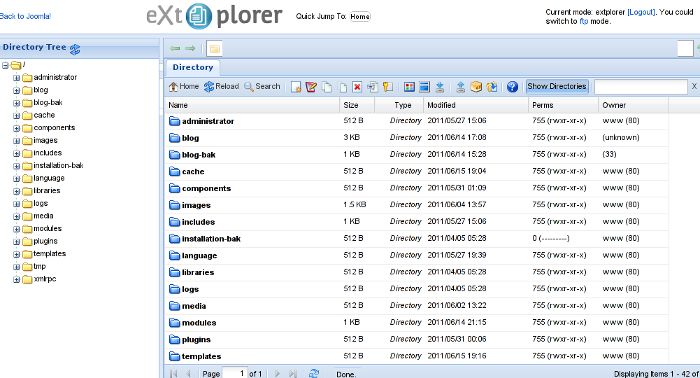The image size is (700, 378).
Task: Click folder icon of logs row
Action: click(174, 289)
